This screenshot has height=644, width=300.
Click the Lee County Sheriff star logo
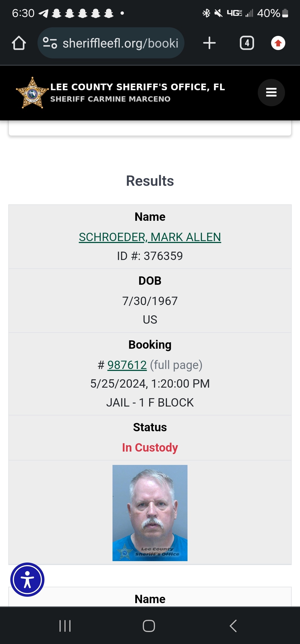(x=32, y=93)
